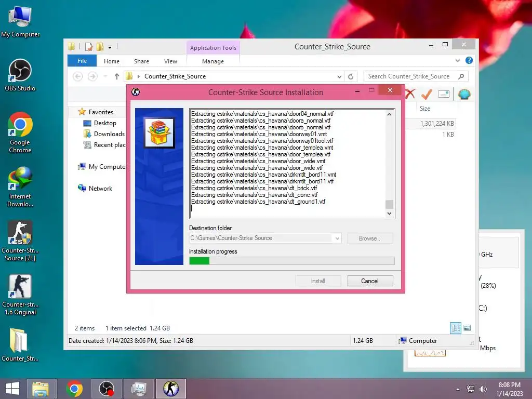Open My Computer desktop icon
Image resolution: width=532 pixels, height=399 pixels.
[20, 21]
